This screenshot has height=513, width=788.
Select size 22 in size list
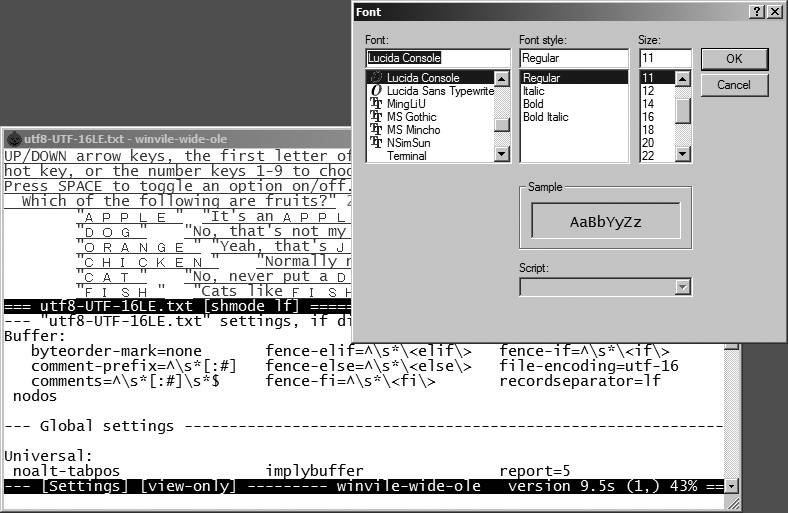coord(657,156)
